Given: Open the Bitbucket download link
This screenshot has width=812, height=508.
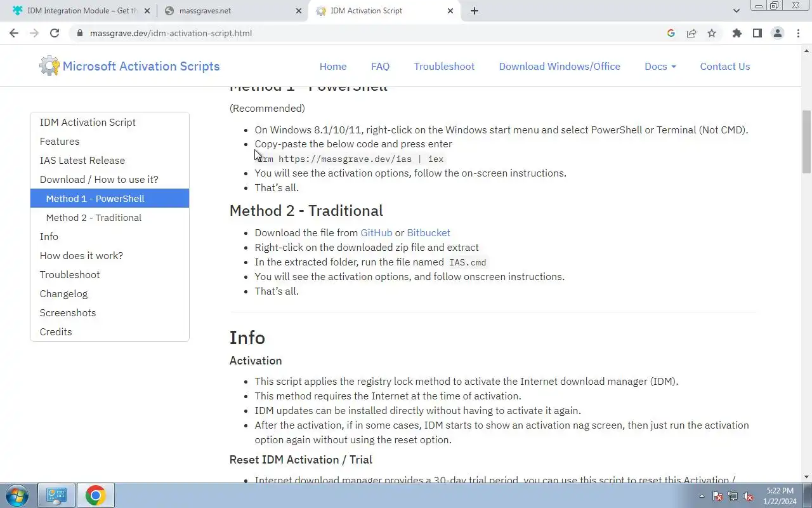Looking at the screenshot, I should coord(428,232).
